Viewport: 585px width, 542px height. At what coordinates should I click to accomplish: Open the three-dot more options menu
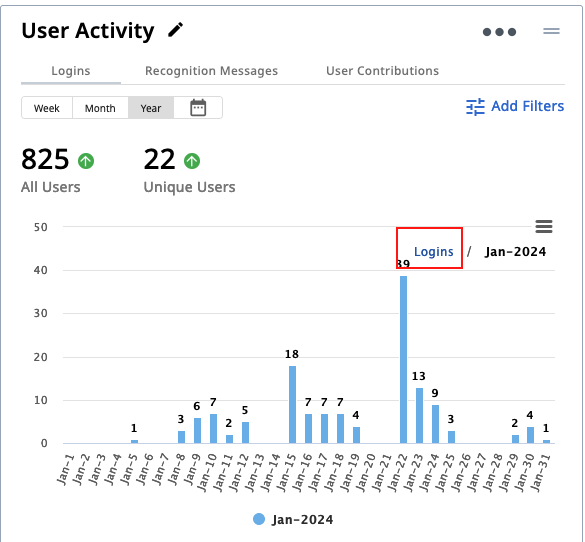[x=499, y=32]
